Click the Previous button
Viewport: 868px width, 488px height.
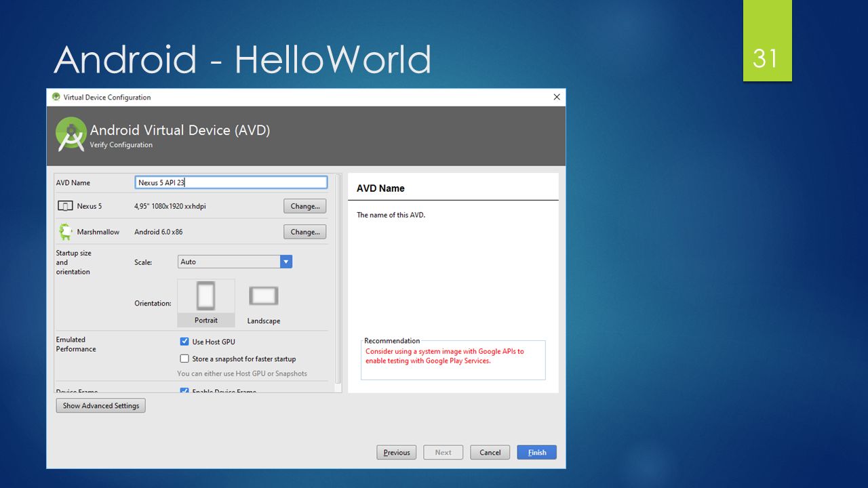click(x=397, y=452)
